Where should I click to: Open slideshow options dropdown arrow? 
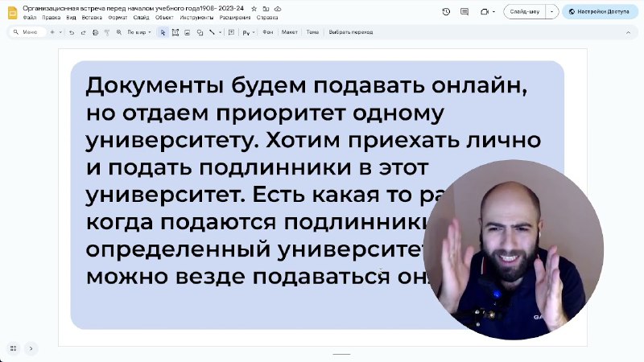tap(551, 12)
